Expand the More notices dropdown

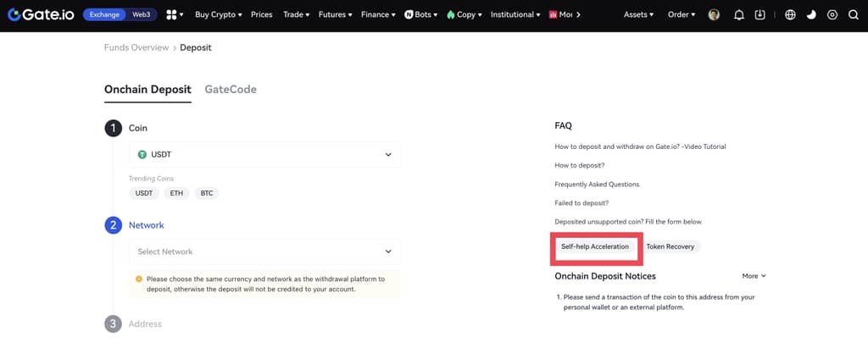[x=754, y=276]
